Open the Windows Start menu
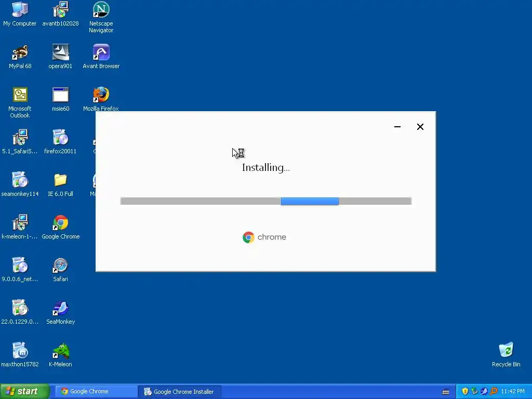 (x=24, y=391)
